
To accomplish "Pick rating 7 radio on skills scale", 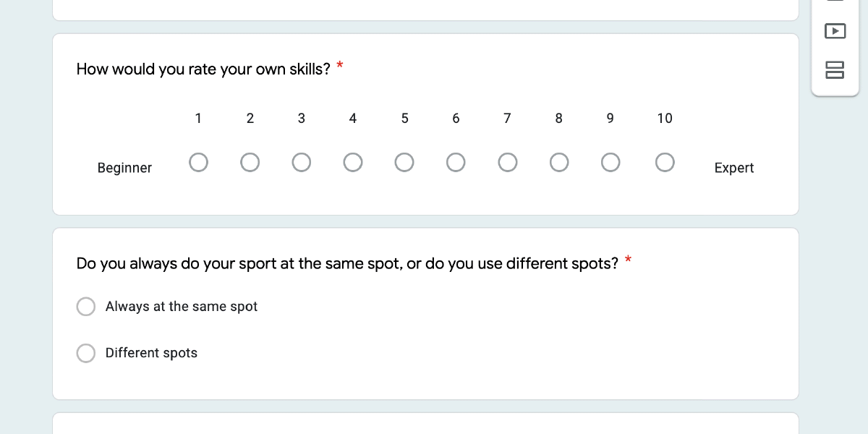I will coord(508,163).
